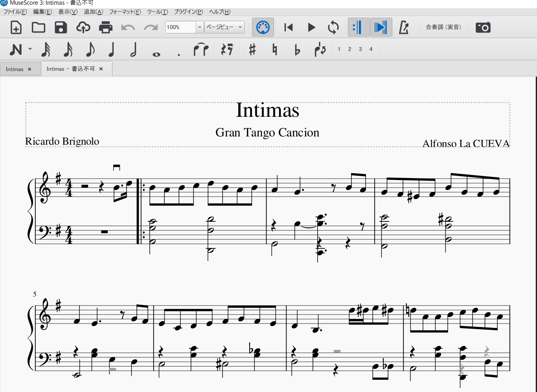537x392 pixels.
Task: Toggle the augmentation dot
Action: click(x=179, y=55)
